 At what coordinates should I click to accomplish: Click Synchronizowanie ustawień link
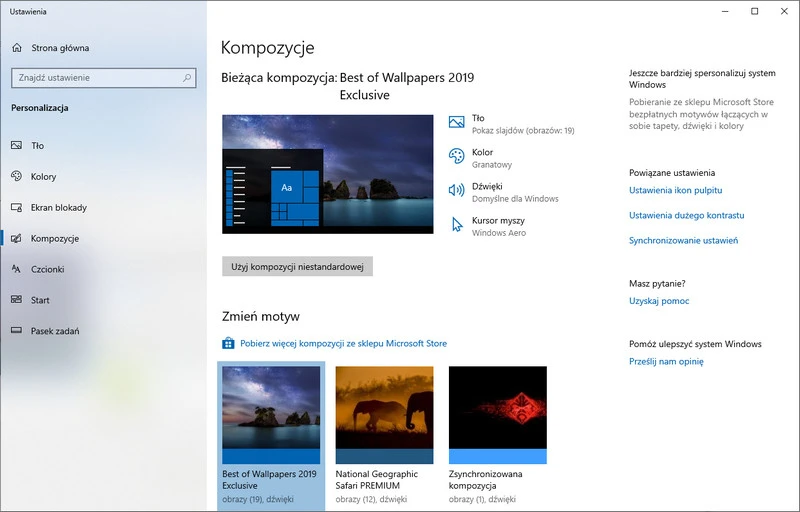[x=683, y=240]
